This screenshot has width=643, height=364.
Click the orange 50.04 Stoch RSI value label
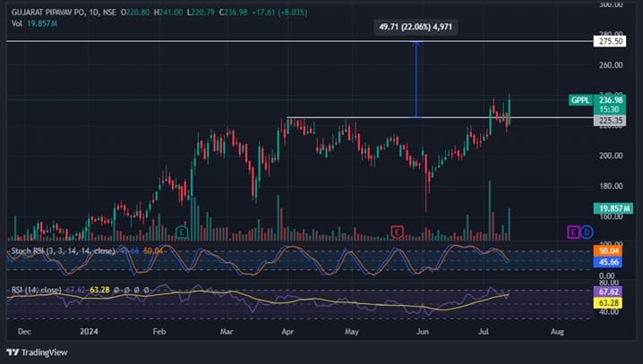tap(611, 253)
